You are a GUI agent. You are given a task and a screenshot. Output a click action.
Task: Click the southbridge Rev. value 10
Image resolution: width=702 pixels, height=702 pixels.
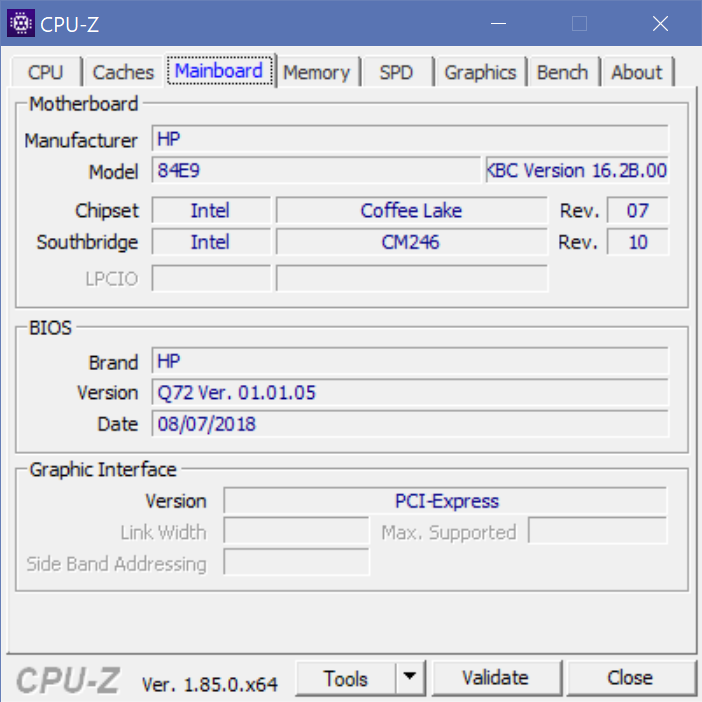[x=638, y=242]
